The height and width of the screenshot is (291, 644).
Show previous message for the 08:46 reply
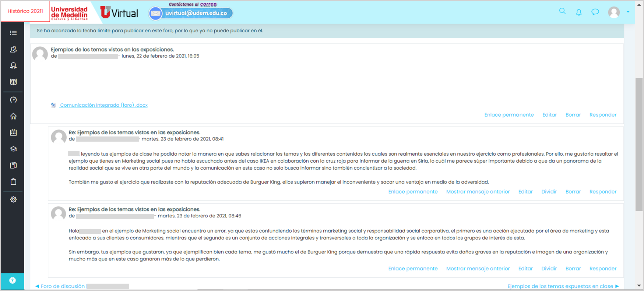[478, 269]
